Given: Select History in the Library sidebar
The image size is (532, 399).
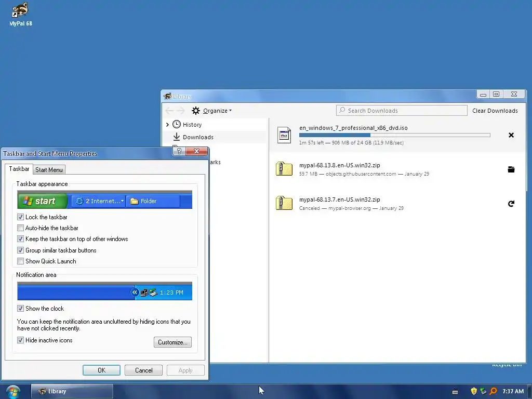Looking at the screenshot, I should tap(192, 125).
